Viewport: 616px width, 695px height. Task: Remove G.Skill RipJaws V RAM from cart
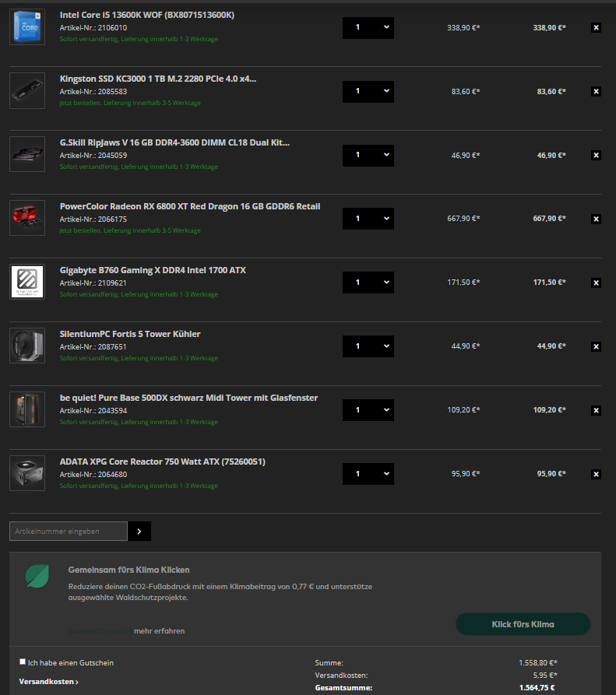(x=596, y=155)
